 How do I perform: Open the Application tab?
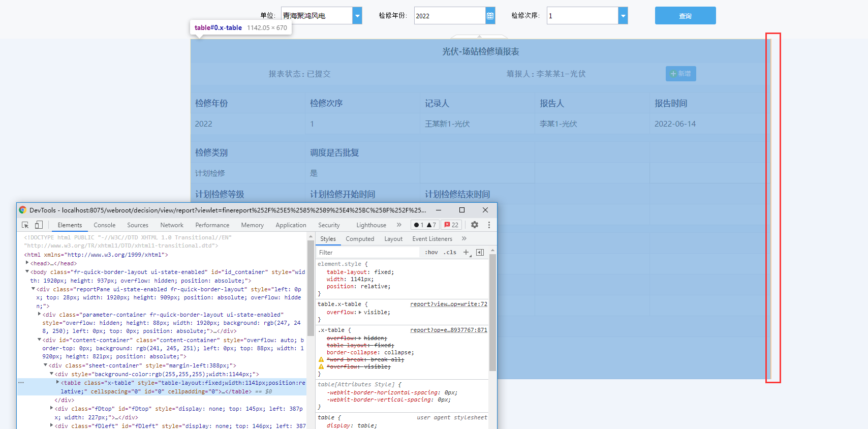pos(291,225)
